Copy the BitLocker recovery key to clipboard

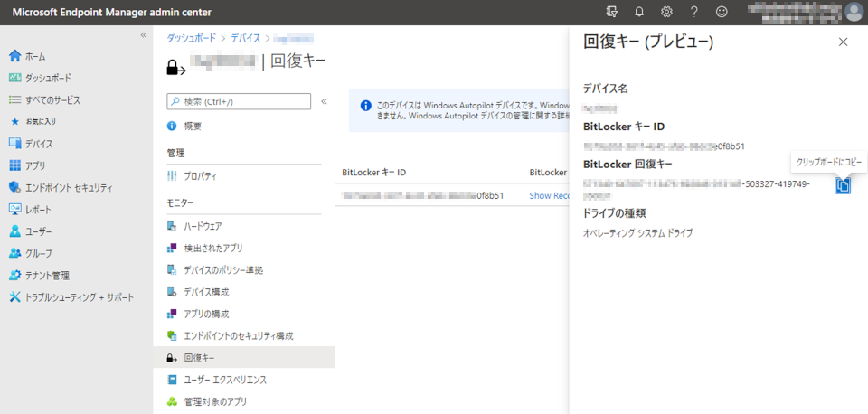click(843, 186)
